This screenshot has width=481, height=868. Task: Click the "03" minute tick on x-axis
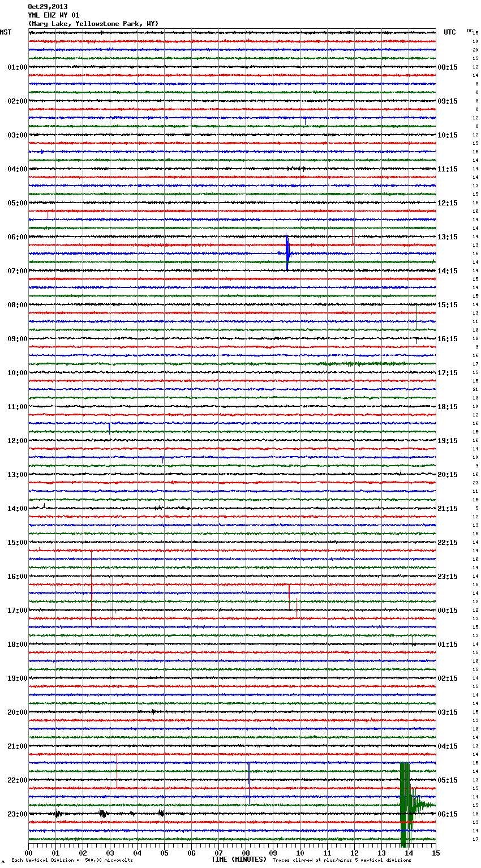tap(110, 853)
